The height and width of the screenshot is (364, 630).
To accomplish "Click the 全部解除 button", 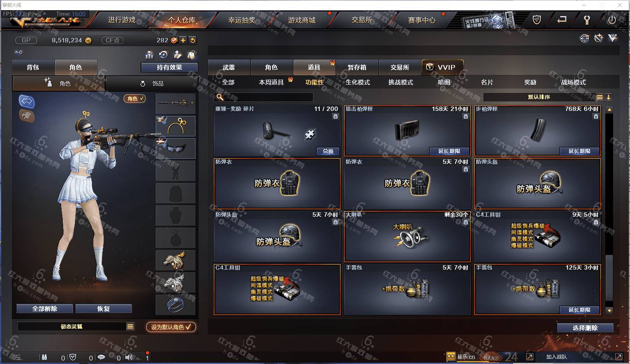I will tap(45, 309).
